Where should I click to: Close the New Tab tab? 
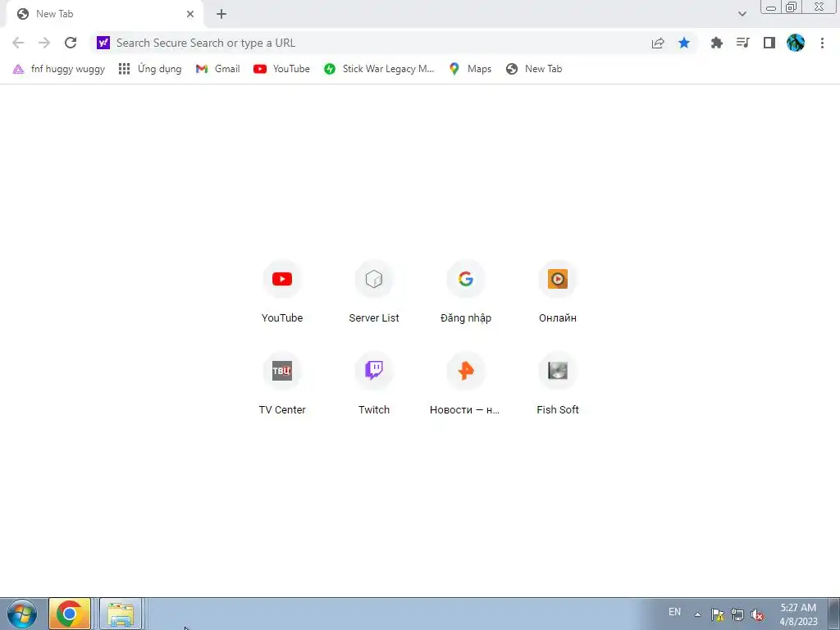pos(190,14)
